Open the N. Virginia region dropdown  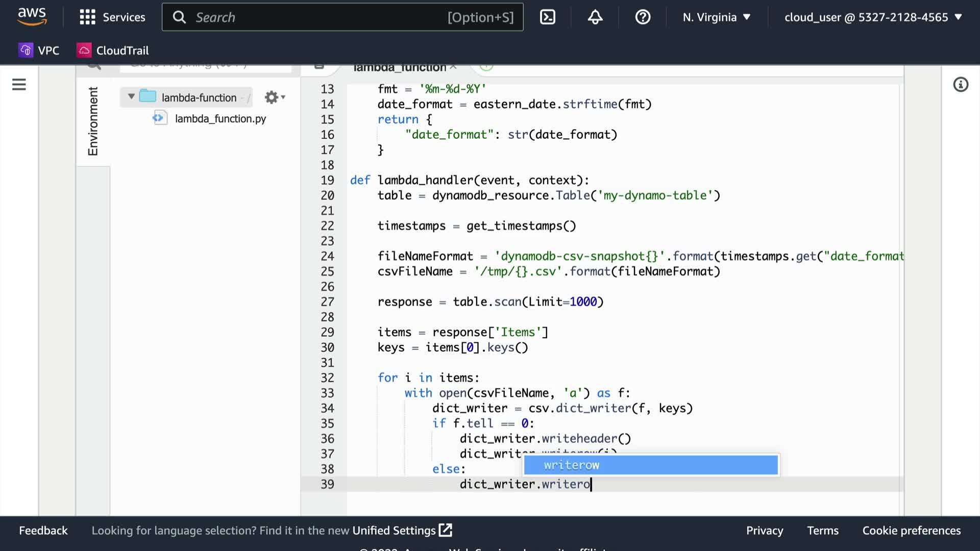[x=717, y=17]
